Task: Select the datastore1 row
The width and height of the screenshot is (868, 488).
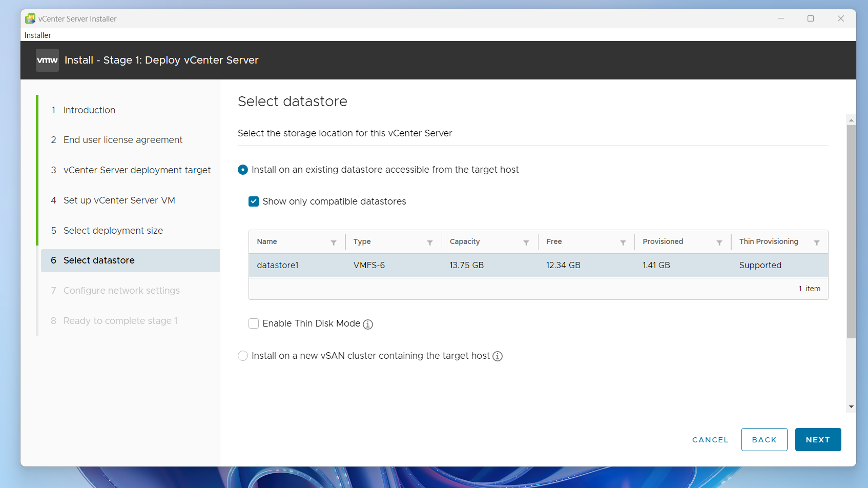Action: click(x=538, y=266)
